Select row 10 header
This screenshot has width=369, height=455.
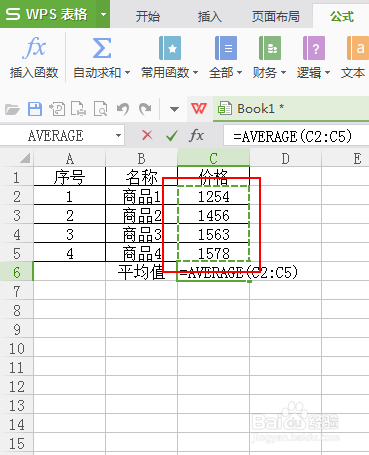[x=16, y=348]
